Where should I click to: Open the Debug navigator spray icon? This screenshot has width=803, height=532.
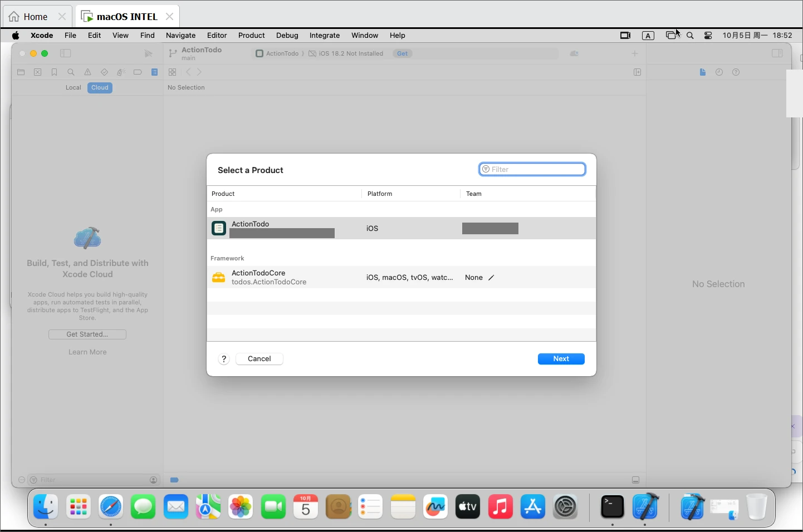121,72
